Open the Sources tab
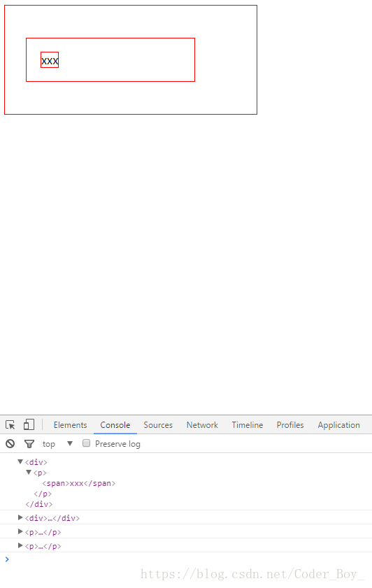372x588 pixels. point(158,425)
